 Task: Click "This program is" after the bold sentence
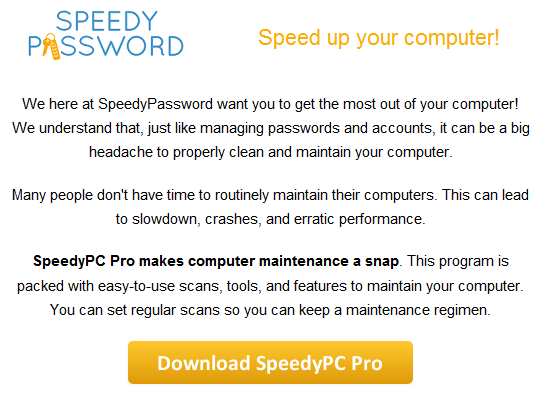pos(458,261)
